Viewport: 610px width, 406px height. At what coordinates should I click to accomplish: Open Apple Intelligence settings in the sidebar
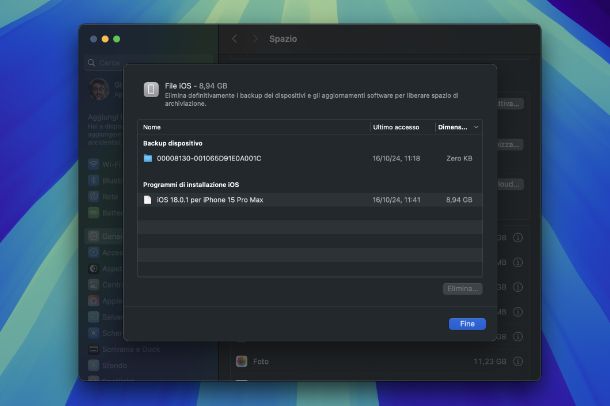click(x=104, y=301)
